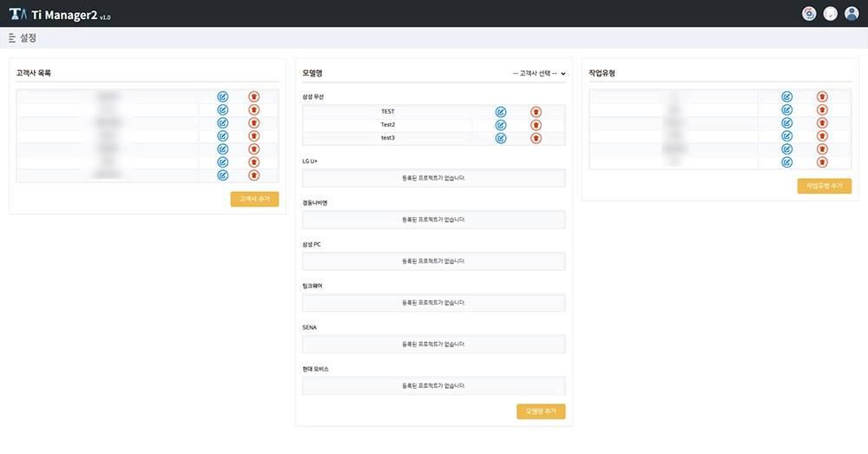Click the 고객사 추가 button
868x454 pixels.
(x=254, y=199)
